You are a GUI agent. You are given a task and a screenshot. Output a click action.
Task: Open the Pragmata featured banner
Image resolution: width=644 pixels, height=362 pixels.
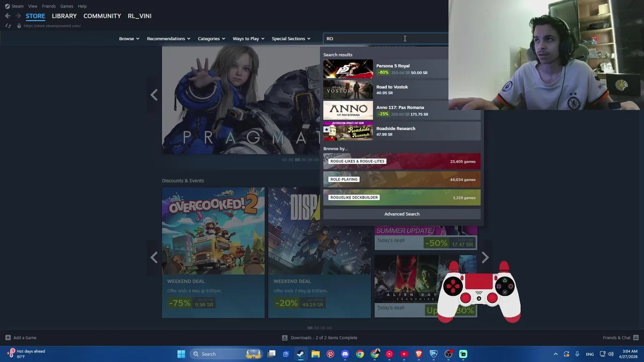pos(242,101)
